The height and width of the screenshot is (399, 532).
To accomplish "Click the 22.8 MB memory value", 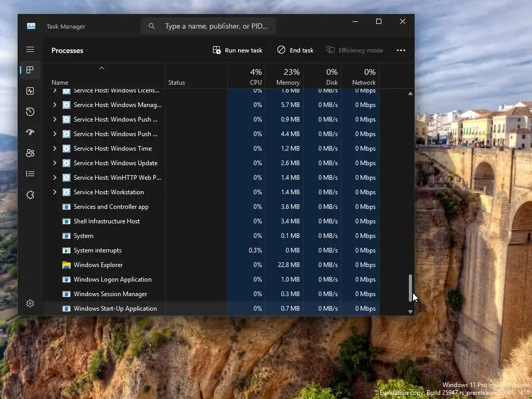I will point(288,265).
